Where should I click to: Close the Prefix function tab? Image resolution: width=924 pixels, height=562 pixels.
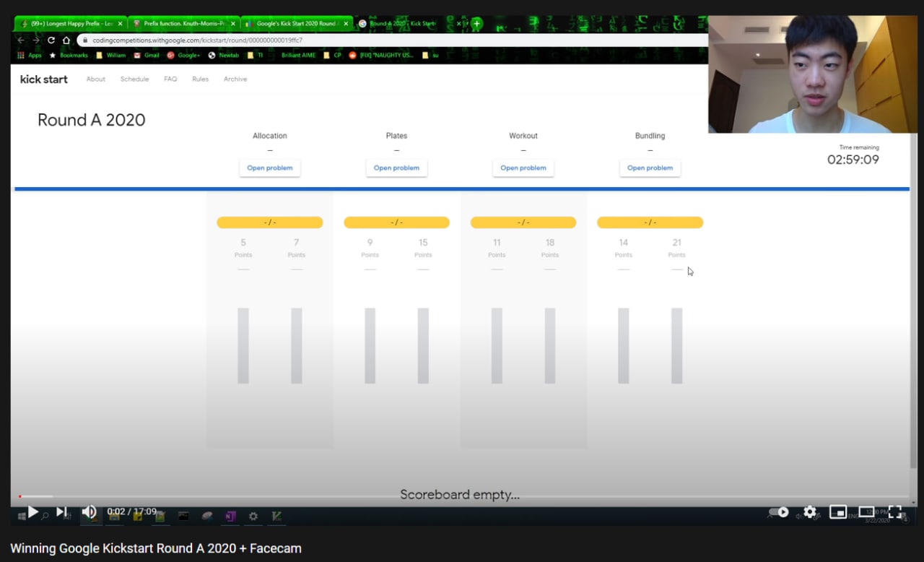coord(232,24)
